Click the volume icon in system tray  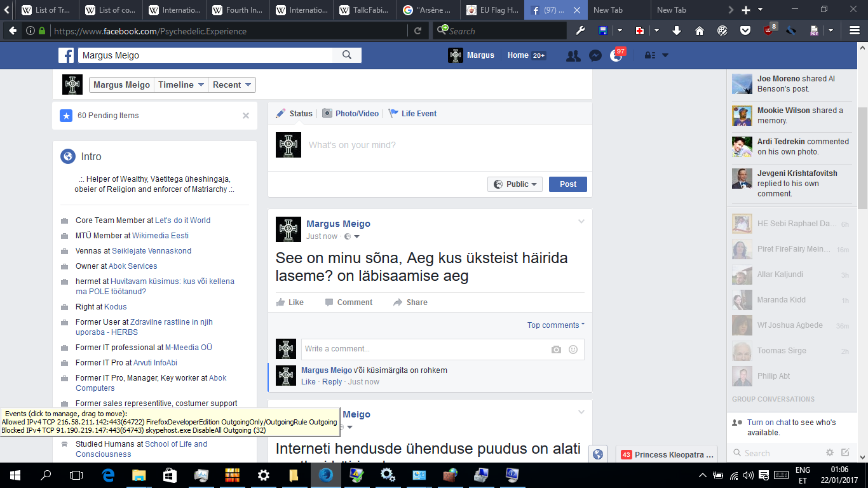(x=748, y=475)
